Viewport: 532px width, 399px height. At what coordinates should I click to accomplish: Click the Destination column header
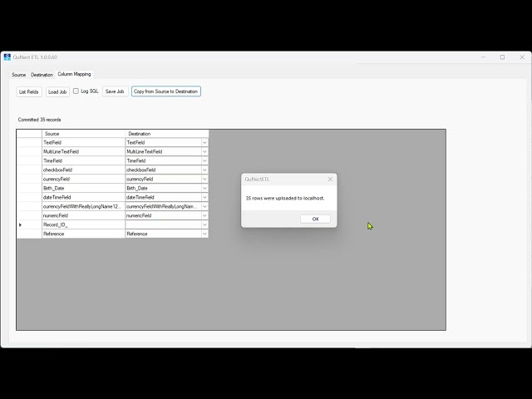click(167, 134)
